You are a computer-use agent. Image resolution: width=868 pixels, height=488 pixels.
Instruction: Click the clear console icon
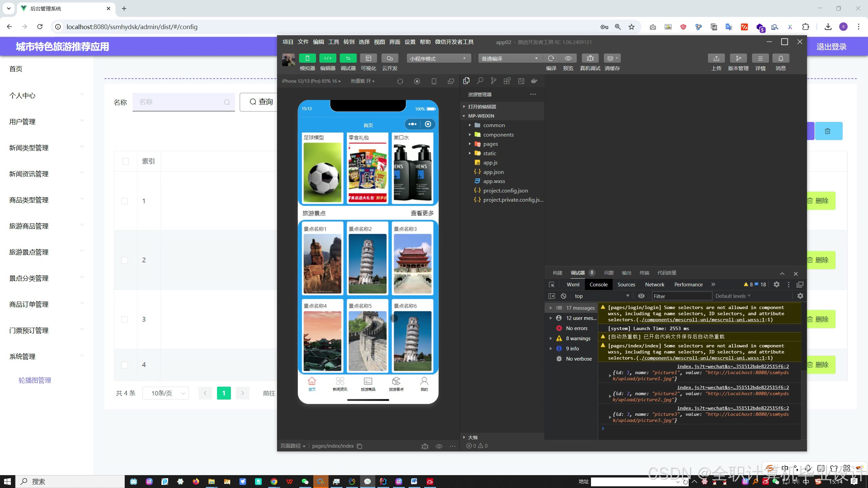(564, 296)
